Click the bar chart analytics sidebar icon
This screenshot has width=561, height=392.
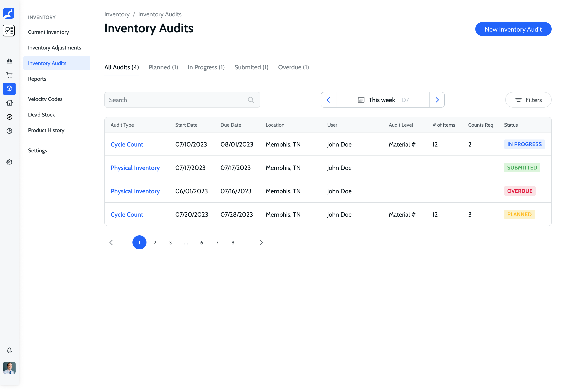tap(9, 61)
